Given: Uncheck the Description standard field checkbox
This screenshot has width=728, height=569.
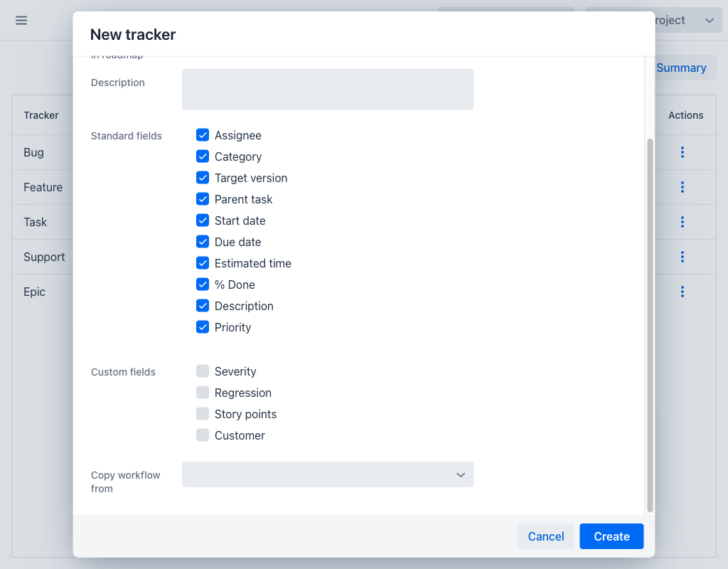Looking at the screenshot, I should (203, 306).
